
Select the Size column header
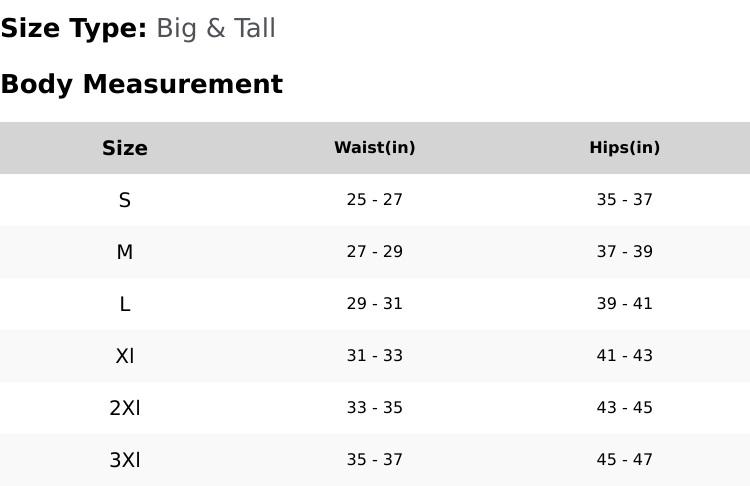point(125,148)
